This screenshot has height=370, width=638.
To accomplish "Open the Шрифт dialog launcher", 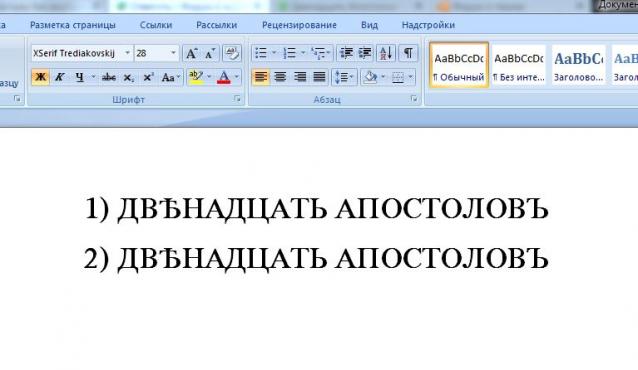I will [x=237, y=99].
